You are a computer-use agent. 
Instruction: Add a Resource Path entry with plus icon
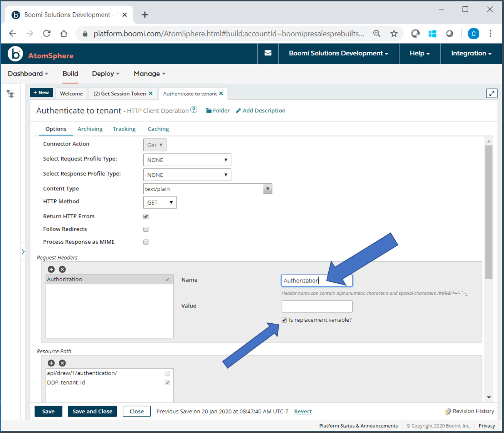(51, 363)
